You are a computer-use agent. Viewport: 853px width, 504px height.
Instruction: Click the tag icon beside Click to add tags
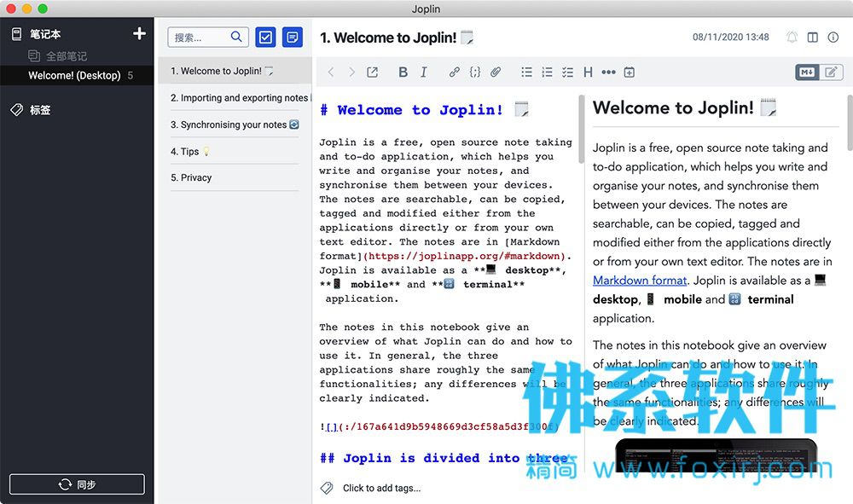(x=327, y=488)
